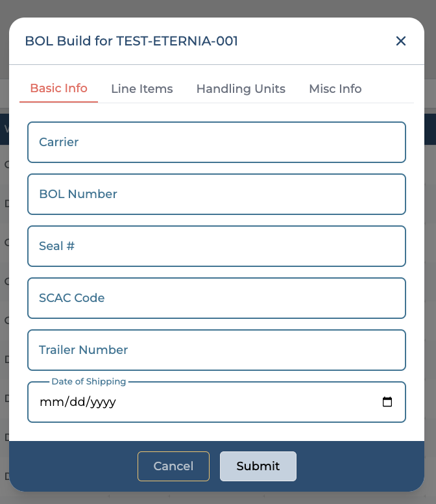Click into the Carrier field
Image resolution: width=436 pixels, height=504 pixels.
pos(216,142)
